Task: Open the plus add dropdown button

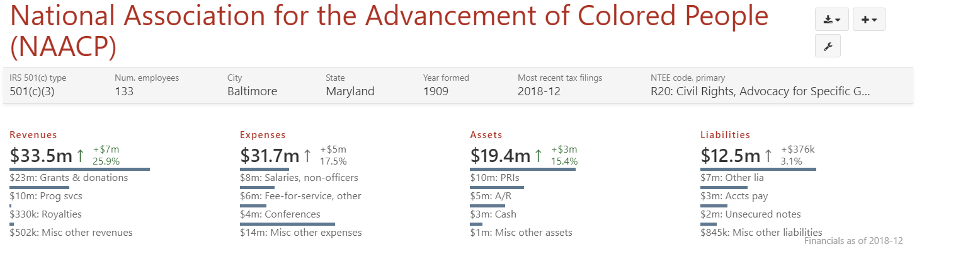Action: 869,20
